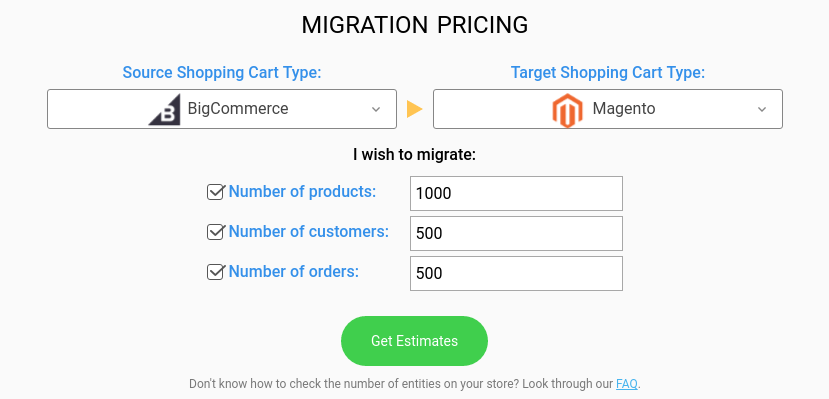Click the Source Shopping Cart Type heading
Image resolution: width=829 pixels, height=399 pixels.
[x=222, y=72]
